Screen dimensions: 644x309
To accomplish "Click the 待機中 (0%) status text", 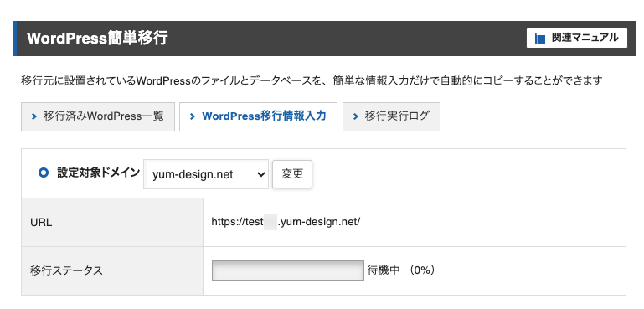I will pos(401,270).
